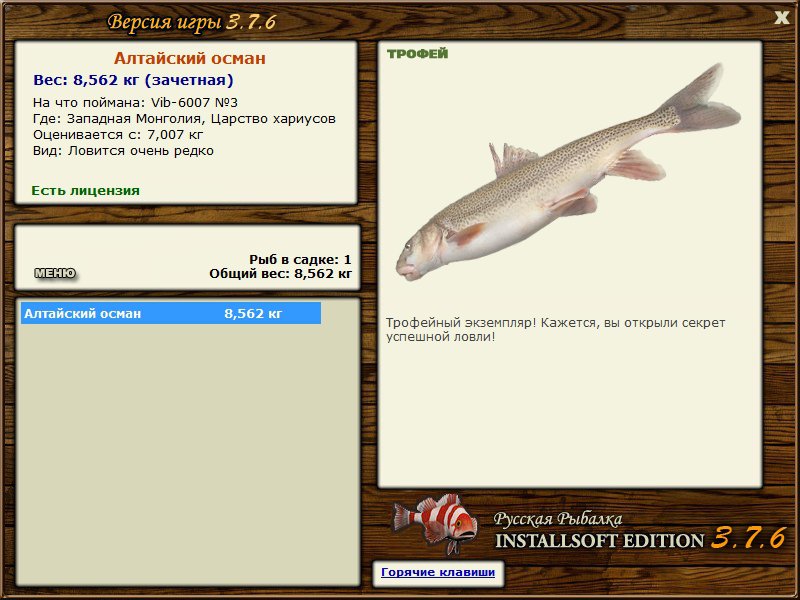Click the Трофейный экземпляр description text
800x600 pixels.
pos(555,330)
